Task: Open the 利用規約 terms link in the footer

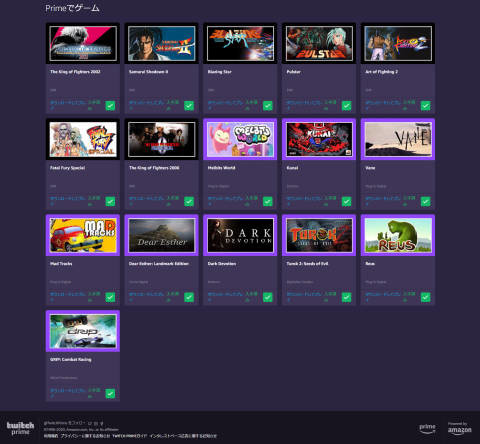Action: click(x=51, y=436)
